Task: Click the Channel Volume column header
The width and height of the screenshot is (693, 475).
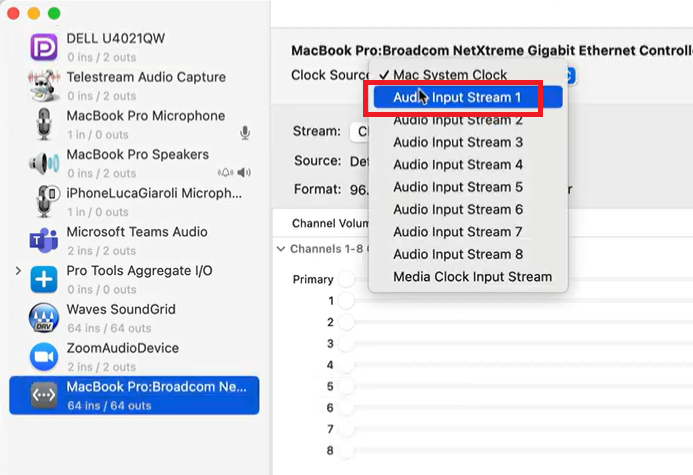Action: click(x=331, y=224)
